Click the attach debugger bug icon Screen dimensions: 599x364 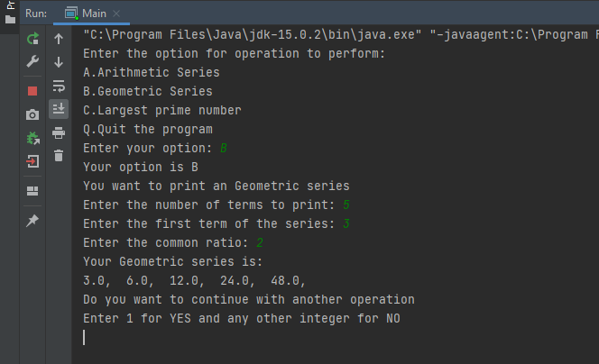32,138
